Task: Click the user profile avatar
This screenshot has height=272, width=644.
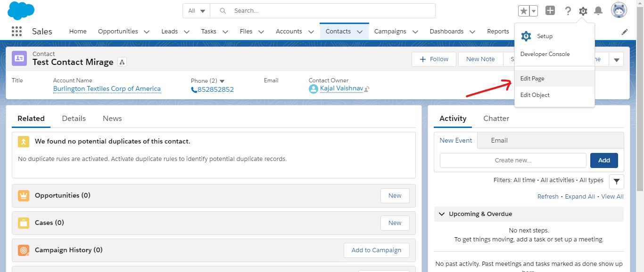Action: (619, 10)
